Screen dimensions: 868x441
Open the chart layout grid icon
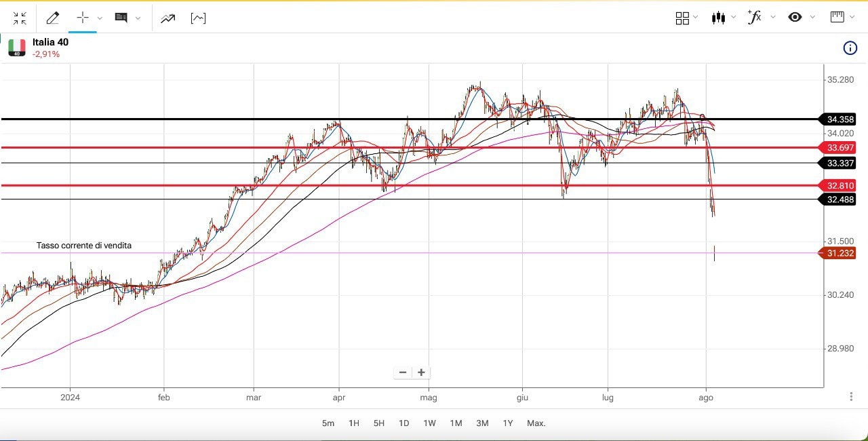682,18
